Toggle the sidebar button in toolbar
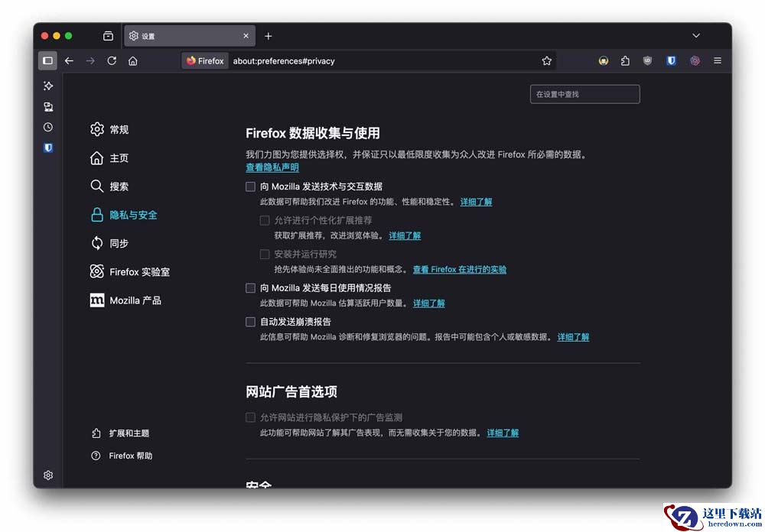 click(x=47, y=61)
